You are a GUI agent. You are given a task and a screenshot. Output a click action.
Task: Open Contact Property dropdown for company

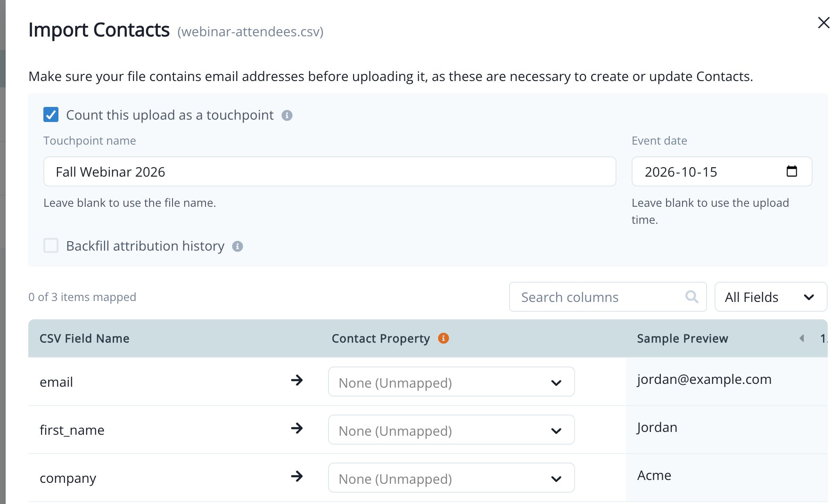point(451,478)
